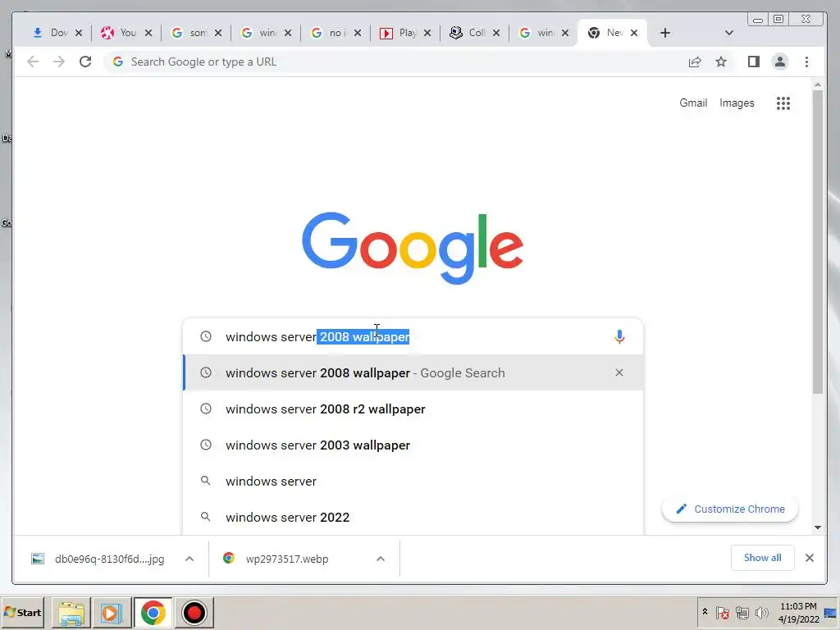Open the Images link

[x=737, y=103]
